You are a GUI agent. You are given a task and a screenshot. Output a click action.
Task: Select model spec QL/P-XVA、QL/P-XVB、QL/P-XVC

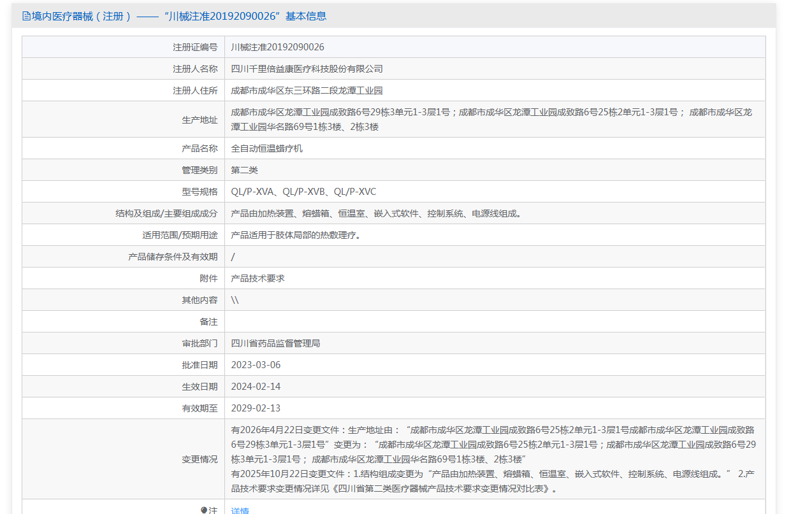[303, 192]
